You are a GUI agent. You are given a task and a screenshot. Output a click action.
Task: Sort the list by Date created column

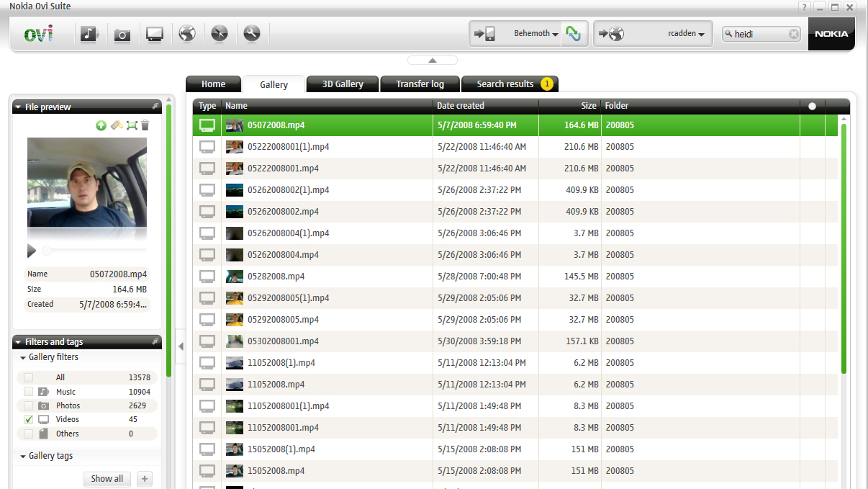[x=486, y=106]
